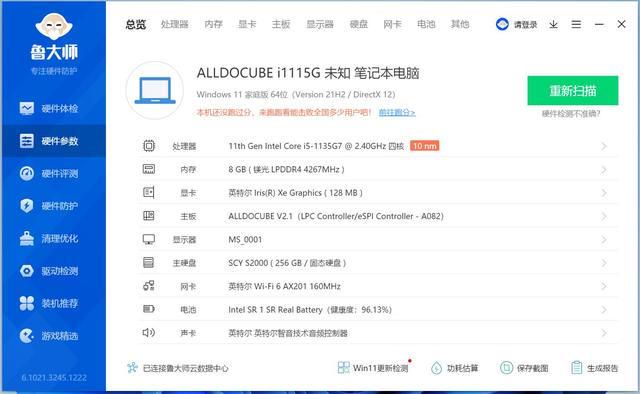Screen dimensions: 640x394
Task: Click the download arrow icon
Action: 553,24
